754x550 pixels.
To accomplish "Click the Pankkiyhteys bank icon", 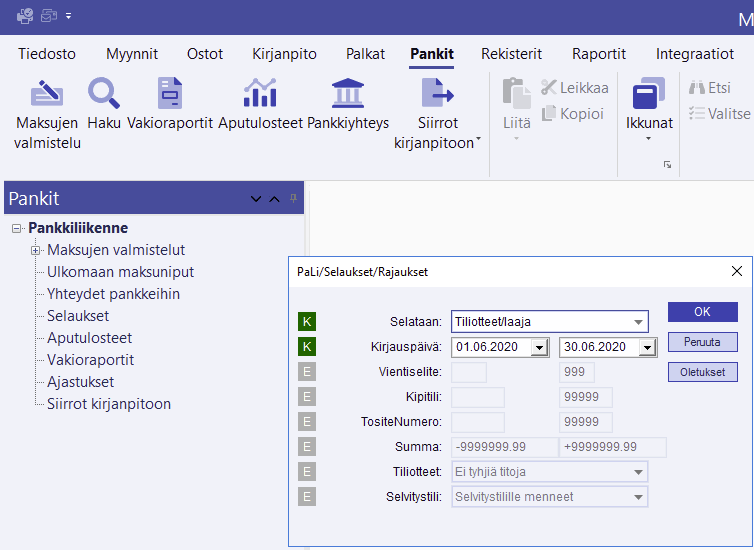I will pos(347,94).
